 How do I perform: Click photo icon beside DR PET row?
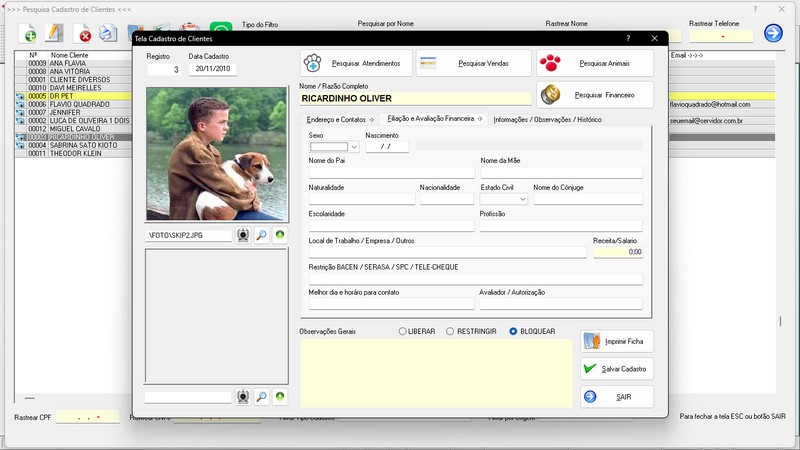coord(20,96)
